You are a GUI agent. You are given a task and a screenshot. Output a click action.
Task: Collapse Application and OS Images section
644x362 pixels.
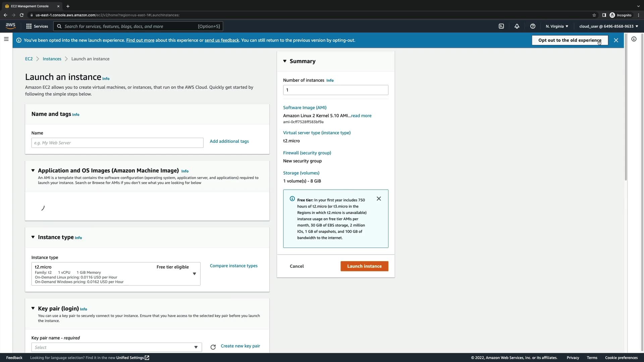click(x=33, y=170)
